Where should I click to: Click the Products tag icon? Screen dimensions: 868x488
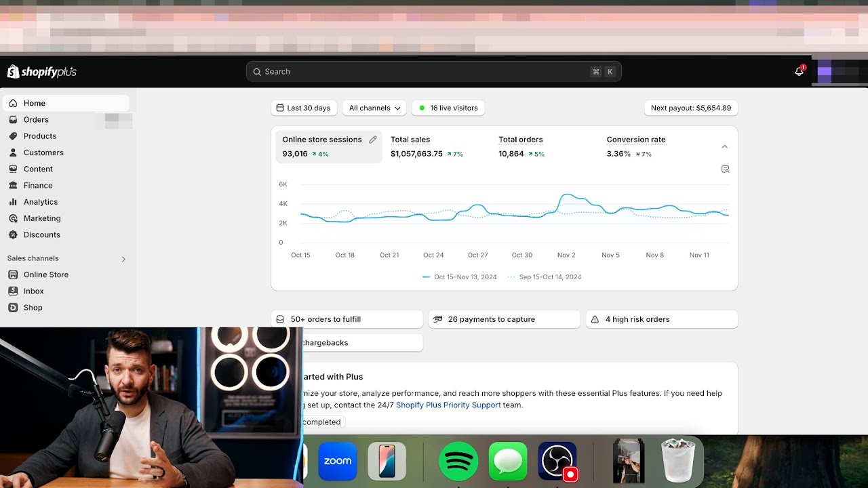(x=13, y=136)
